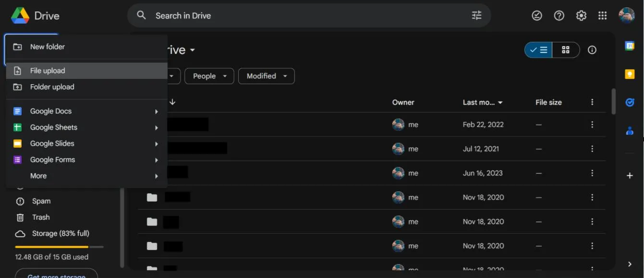Collapse side panel with chevron arrow
Image resolution: width=644 pixels, height=278 pixels.
[x=630, y=264]
